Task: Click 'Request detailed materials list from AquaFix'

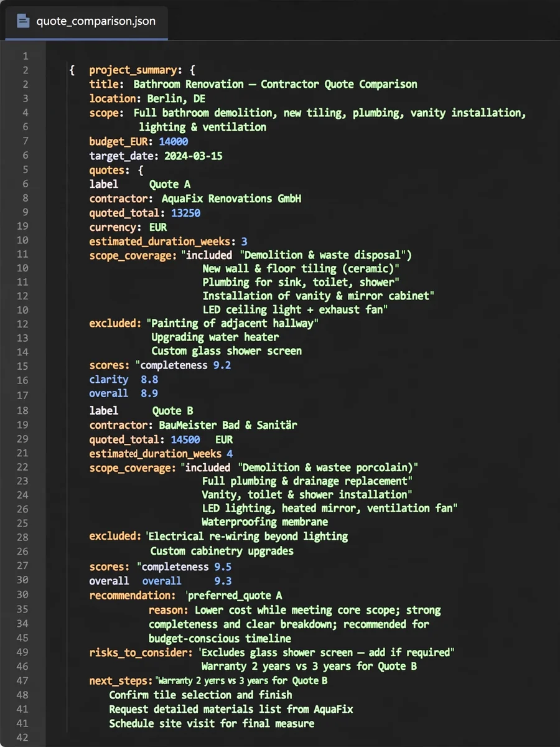Action: coord(231,709)
